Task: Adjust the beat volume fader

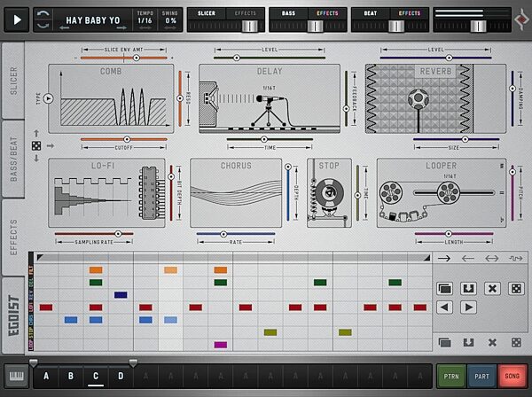Action: tap(396, 26)
